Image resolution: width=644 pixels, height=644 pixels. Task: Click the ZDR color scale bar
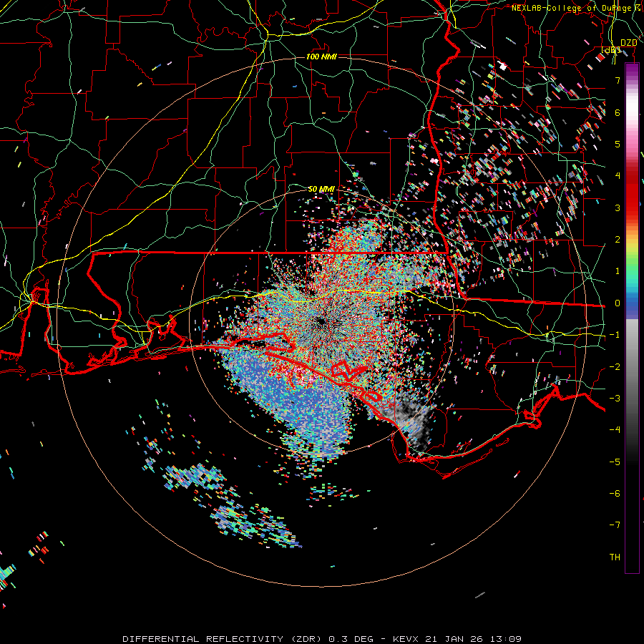click(632, 318)
